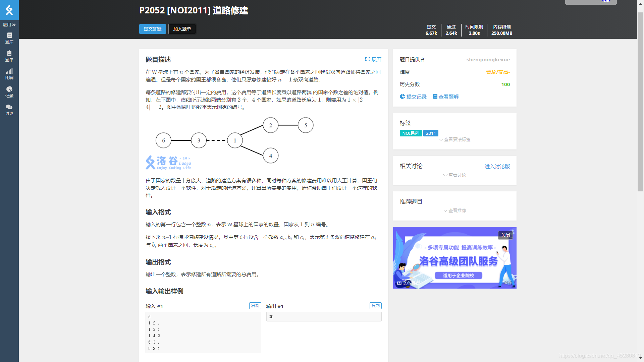Click the 提交答案 submit button
This screenshot has width=644, height=362.
152,29
